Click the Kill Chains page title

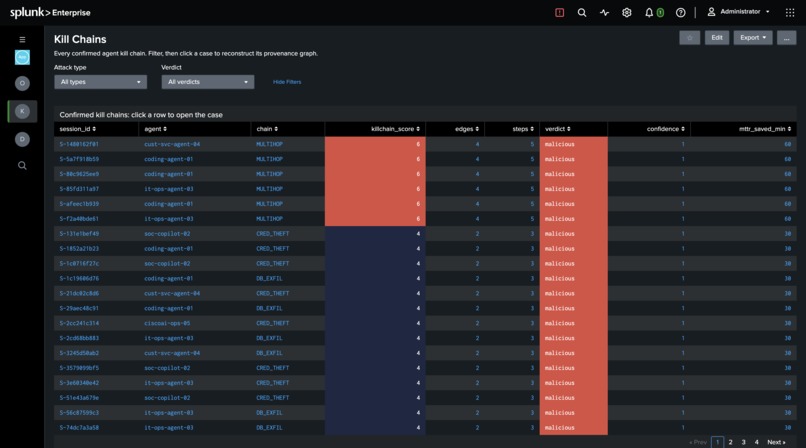click(x=80, y=39)
